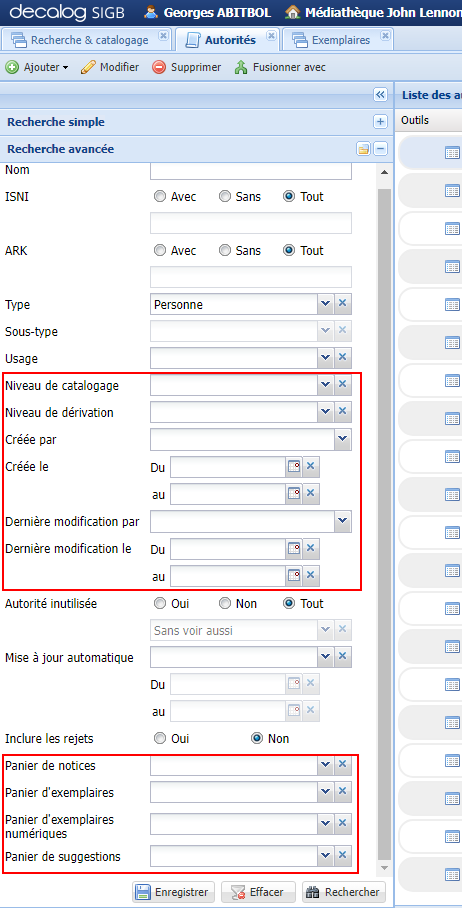Open calendar for Dernière modification le au
The image size is (462, 908).
pyautogui.click(x=294, y=576)
